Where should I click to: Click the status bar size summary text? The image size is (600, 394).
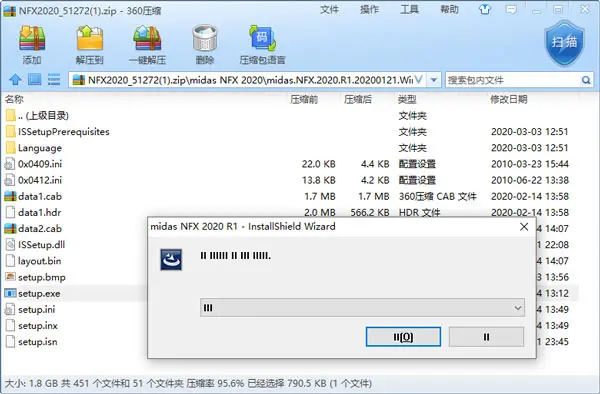pos(188,383)
